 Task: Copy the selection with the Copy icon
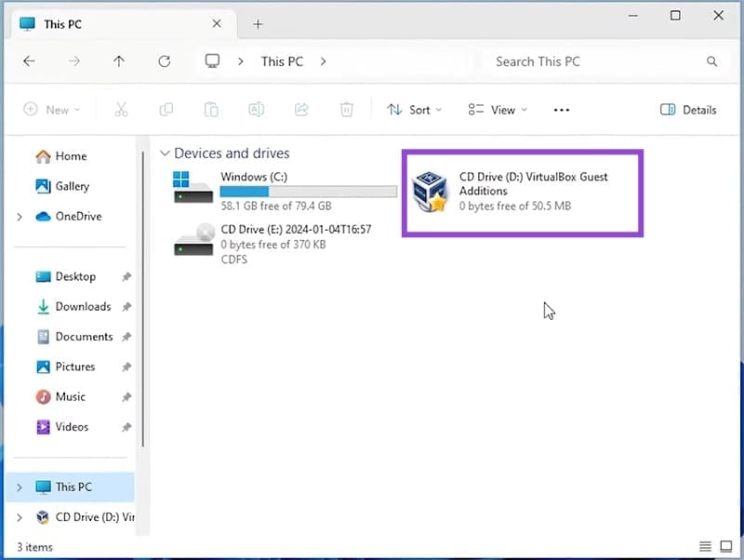166,109
